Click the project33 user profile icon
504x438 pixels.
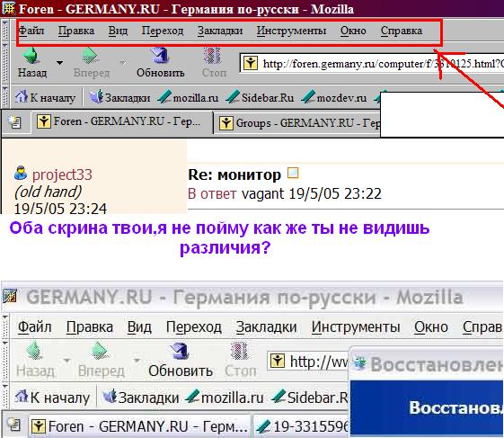tap(21, 174)
